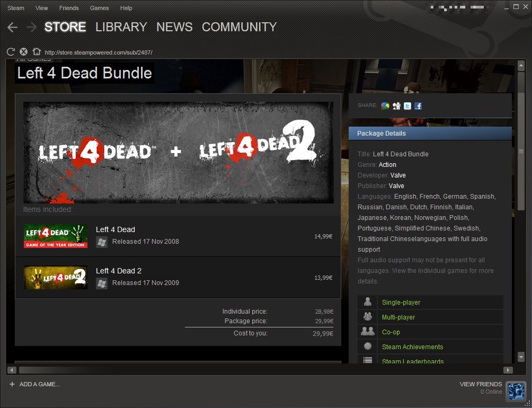Maximize the Steam window
Screen dimensions: 532x408
[x=516, y=7]
